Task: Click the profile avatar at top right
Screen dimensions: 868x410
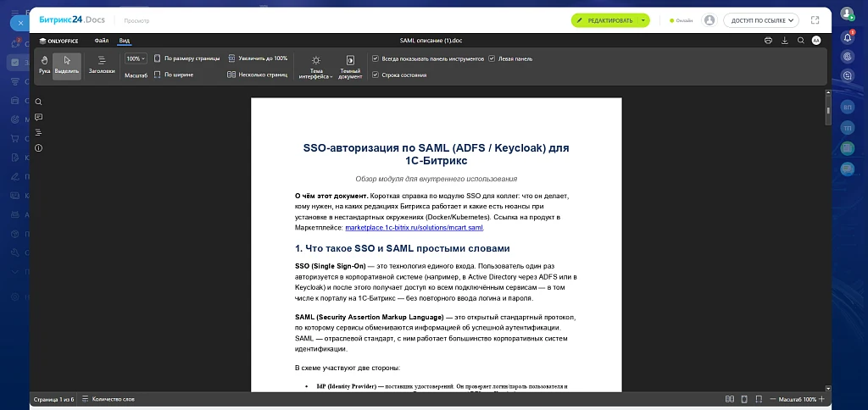Action: point(847,14)
